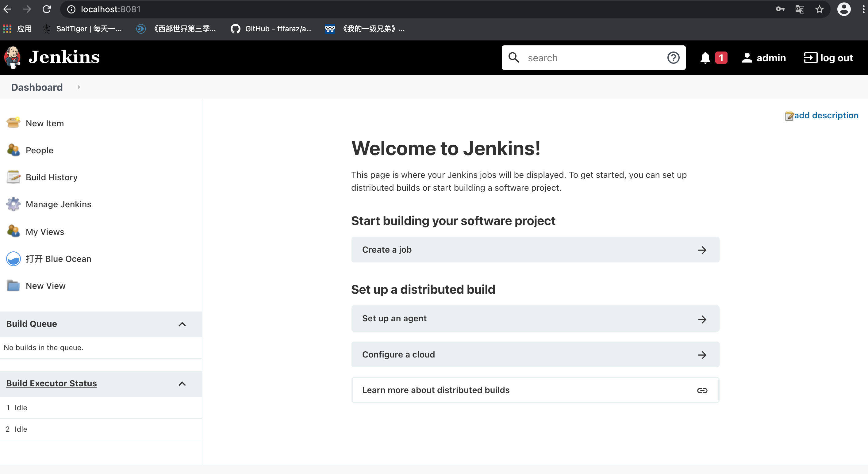The height and width of the screenshot is (474, 868).
Task: Collapse the Build Executor Status panel
Action: (182, 384)
